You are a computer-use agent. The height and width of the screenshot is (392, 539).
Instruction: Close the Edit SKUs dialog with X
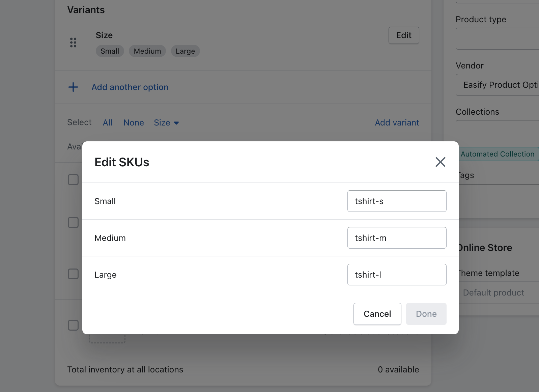tap(440, 162)
